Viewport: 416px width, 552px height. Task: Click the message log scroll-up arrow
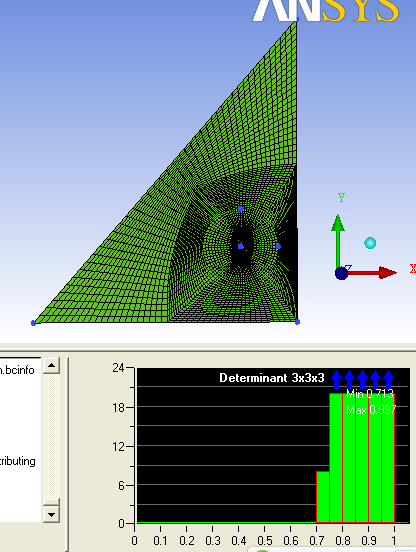(x=51, y=366)
